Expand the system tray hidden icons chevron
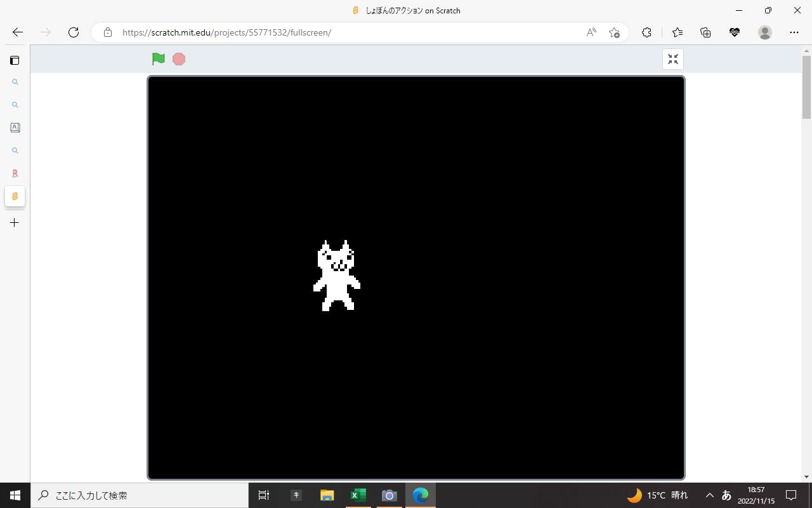The image size is (812, 508). [x=710, y=495]
